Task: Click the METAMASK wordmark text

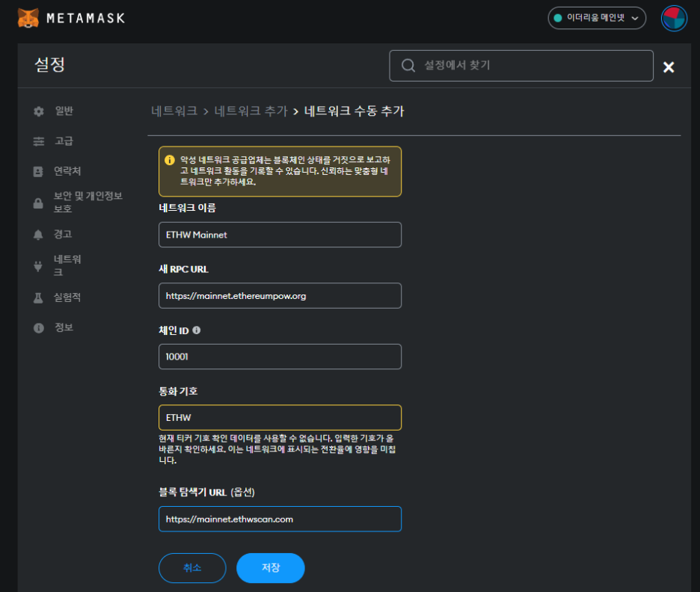Action: coord(86,18)
